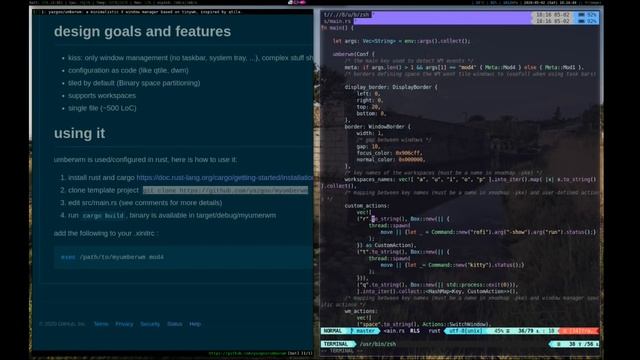This screenshot has height=360, width=640.
Task: Click 'tiled by default (Binary space partitioning)' bullet
Action: click(x=134, y=83)
